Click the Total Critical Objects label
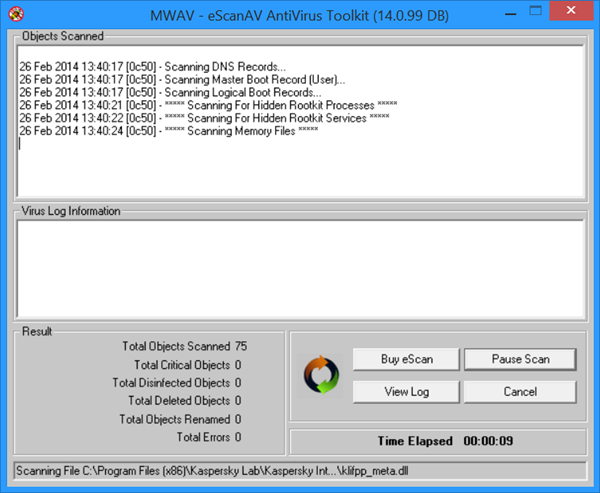Viewport: 600px width, 493px height. pos(182,365)
